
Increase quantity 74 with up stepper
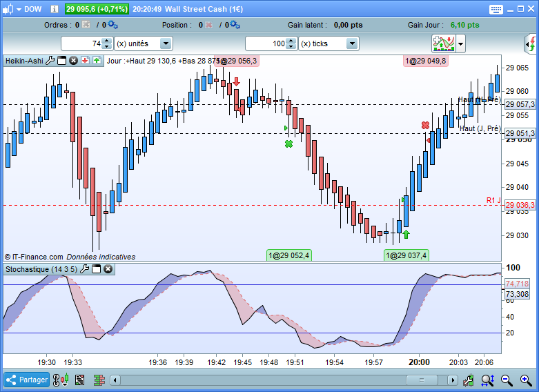[x=107, y=41]
